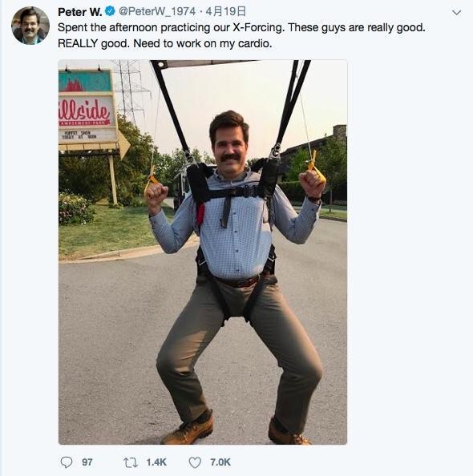Open the handle @PeterW_1974
This screenshot has height=476, width=473.
pyautogui.click(x=157, y=12)
